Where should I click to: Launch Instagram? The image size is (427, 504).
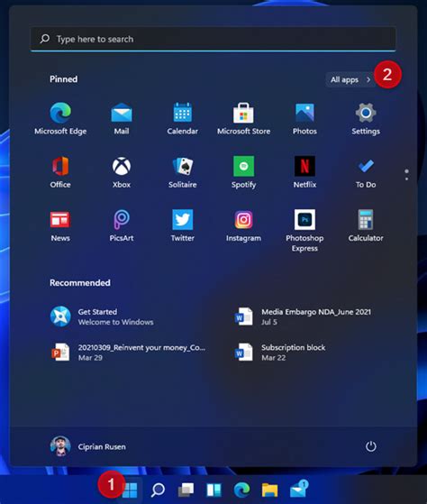pos(243,225)
